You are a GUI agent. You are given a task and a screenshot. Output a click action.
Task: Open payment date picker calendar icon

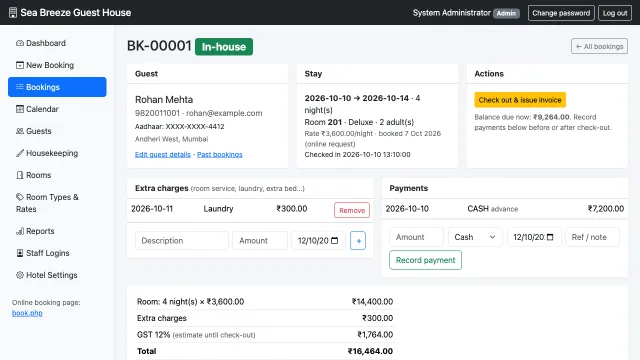(550, 237)
